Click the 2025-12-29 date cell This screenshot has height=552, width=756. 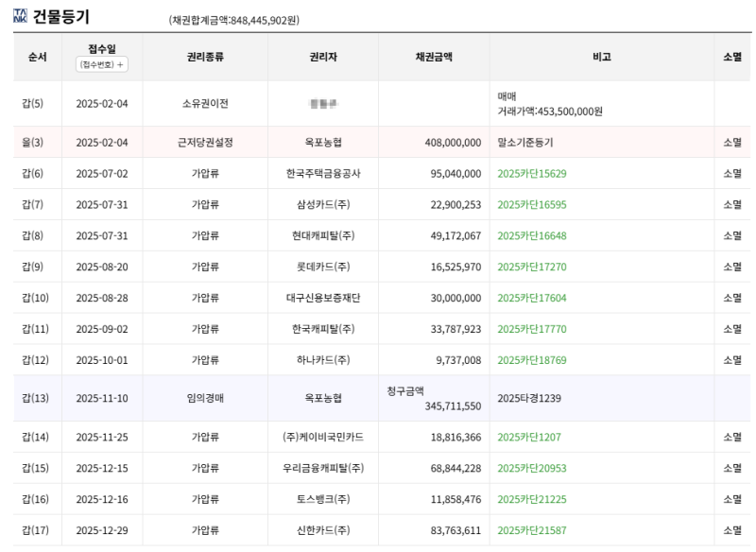[102, 530]
